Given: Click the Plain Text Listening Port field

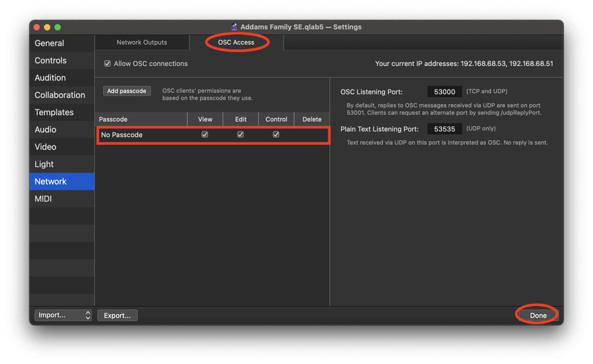Looking at the screenshot, I should pyautogui.click(x=444, y=129).
